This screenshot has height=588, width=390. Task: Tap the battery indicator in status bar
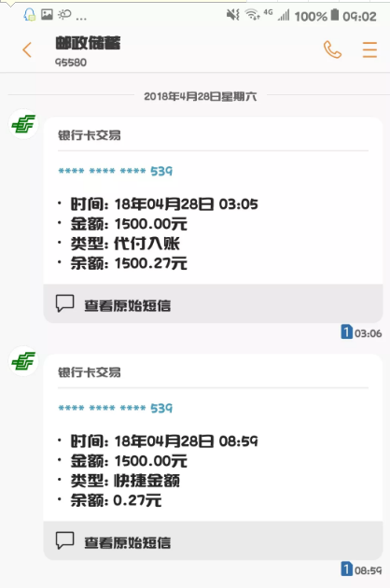(335, 15)
